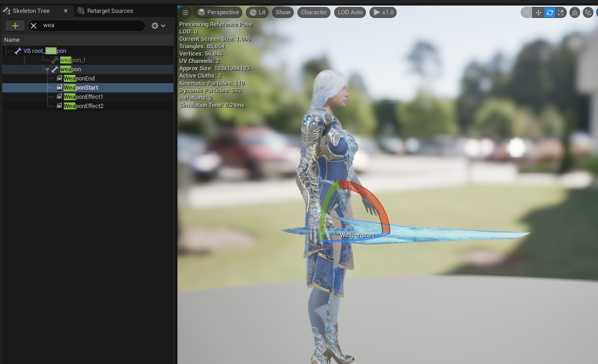Open the Retarget Sources tab
The image size is (598, 364).
pos(105,11)
